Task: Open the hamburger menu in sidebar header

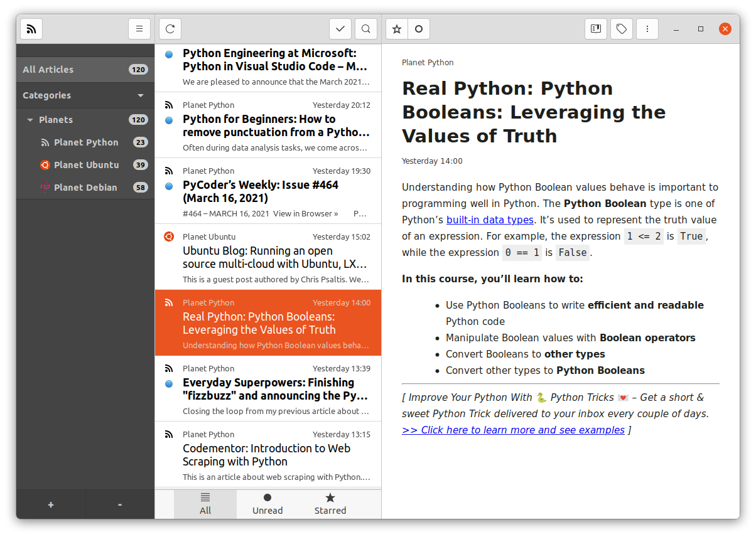Action: tap(139, 29)
